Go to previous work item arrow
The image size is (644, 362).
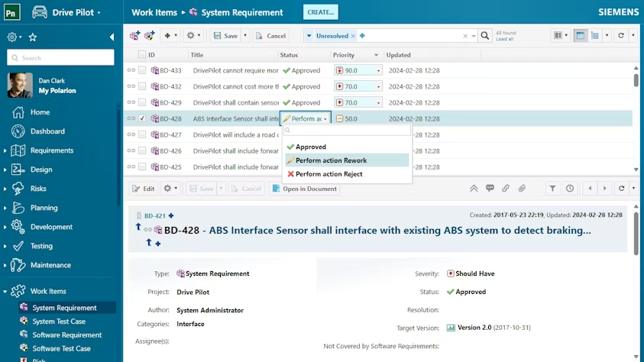590,189
